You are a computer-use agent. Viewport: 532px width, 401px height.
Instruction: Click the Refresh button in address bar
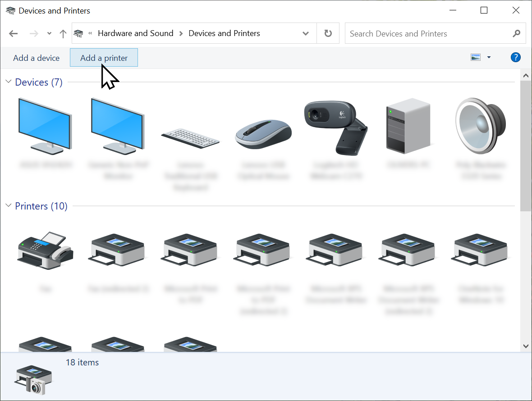[x=328, y=33]
